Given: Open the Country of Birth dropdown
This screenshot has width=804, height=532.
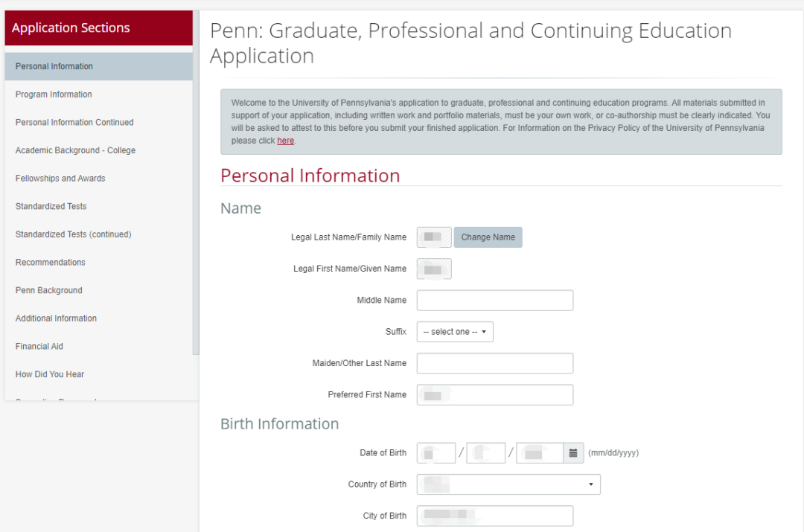Looking at the screenshot, I should pyautogui.click(x=508, y=484).
